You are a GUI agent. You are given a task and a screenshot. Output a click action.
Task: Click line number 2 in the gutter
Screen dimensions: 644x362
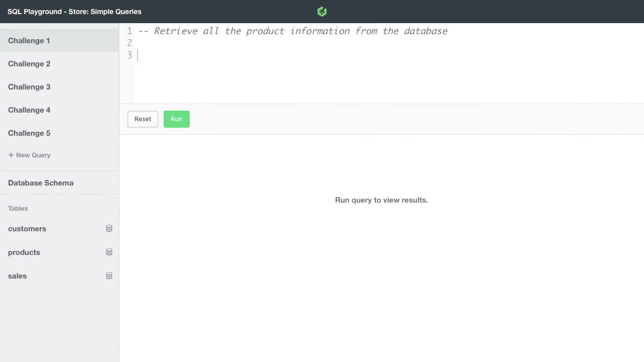pos(129,43)
